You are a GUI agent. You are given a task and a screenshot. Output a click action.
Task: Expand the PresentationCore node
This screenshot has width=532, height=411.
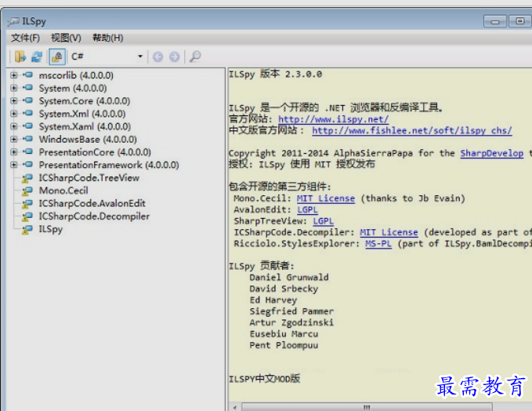tap(13, 152)
